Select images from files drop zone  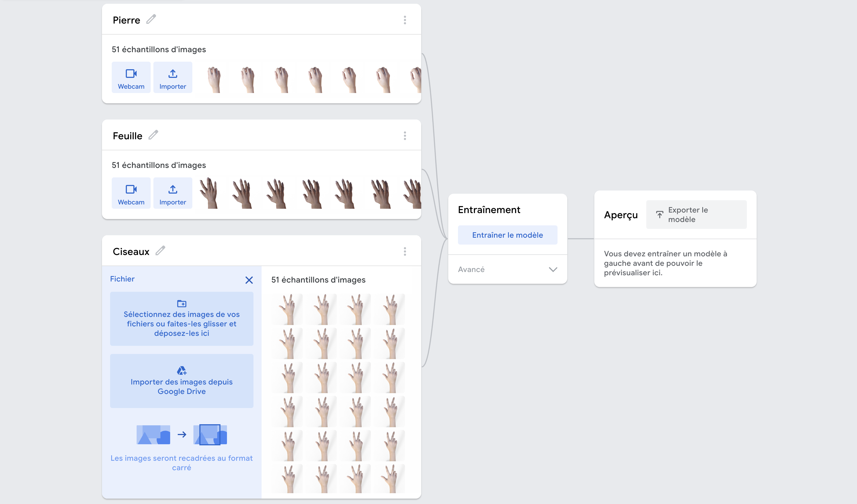(182, 319)
